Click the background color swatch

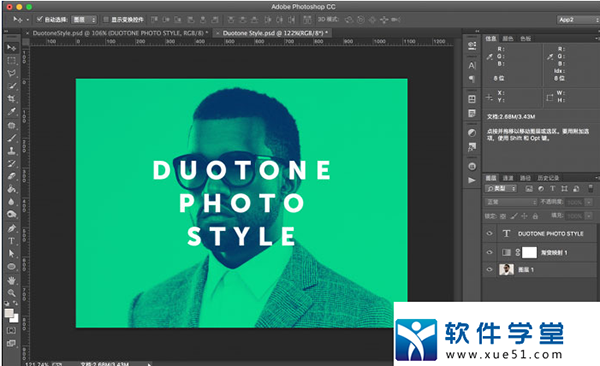click(x=15, y=319)
